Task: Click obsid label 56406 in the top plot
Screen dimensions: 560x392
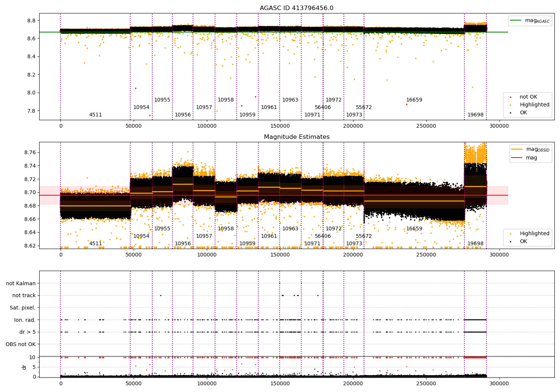Action: click(323, 108)
